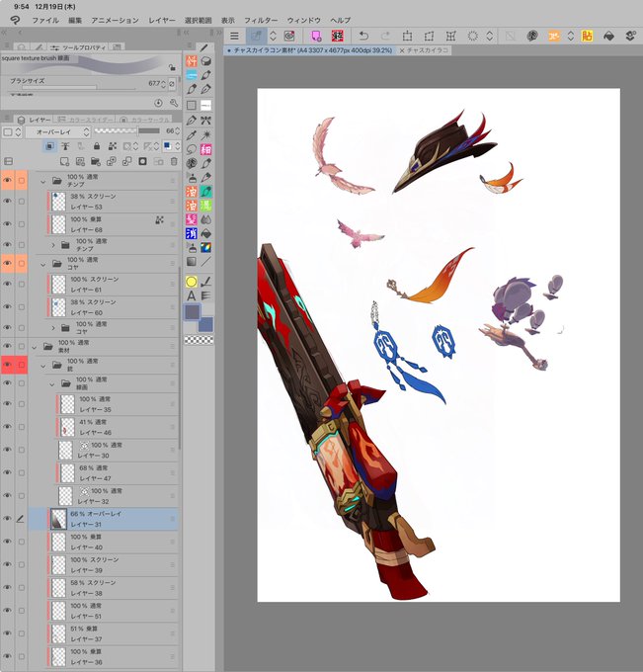The height and width of the screenshot is (672, 643).
Task: Select the eyedropper tool
Action: 192,135
